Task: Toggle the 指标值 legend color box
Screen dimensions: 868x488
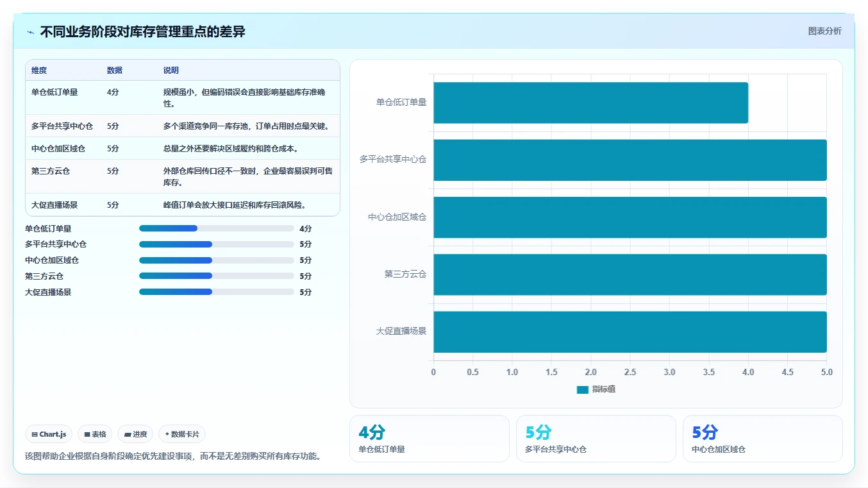Action: 582,390
